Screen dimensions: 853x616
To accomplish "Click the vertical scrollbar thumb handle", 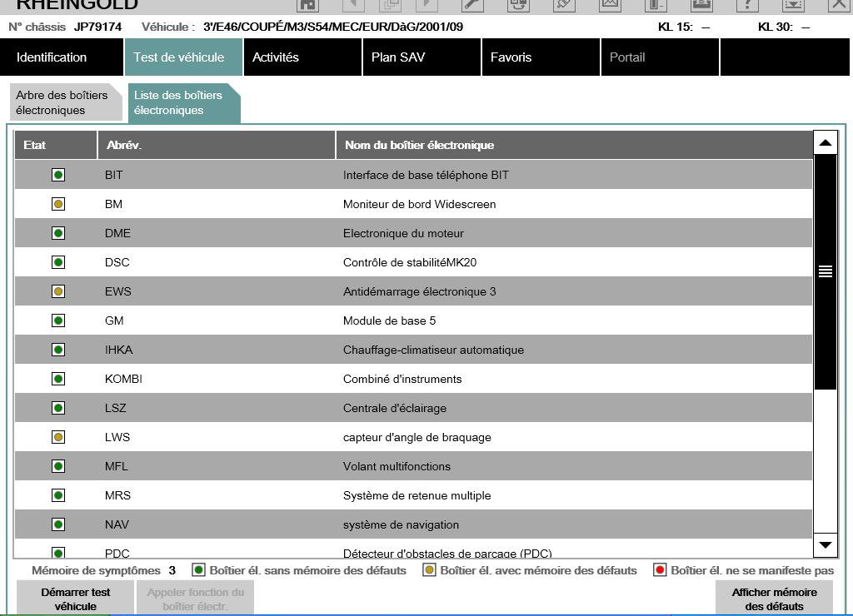I will pyautogui.click(x=826, y=271).
